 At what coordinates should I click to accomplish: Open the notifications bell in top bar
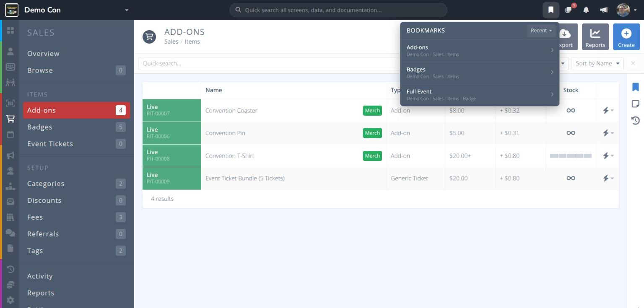point(586,10)
